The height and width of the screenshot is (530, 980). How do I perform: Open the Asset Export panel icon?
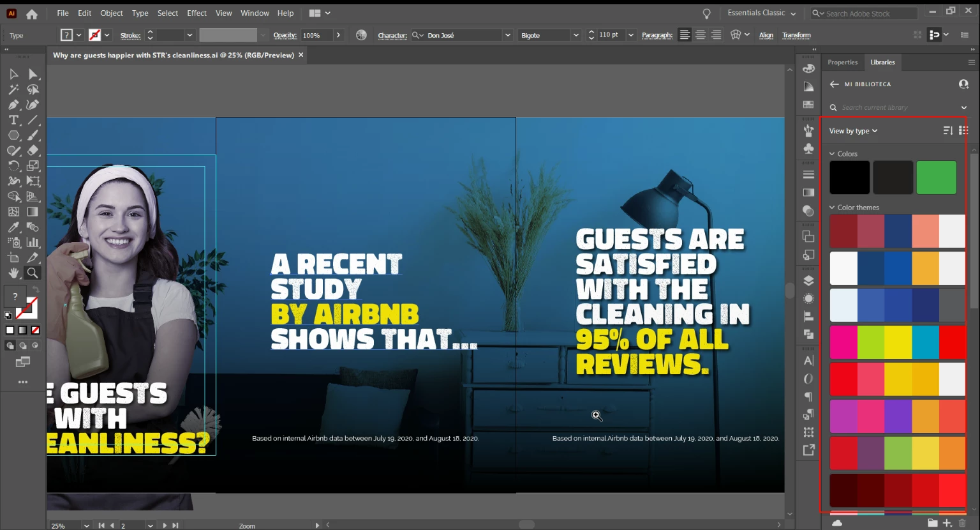point(808,450)
